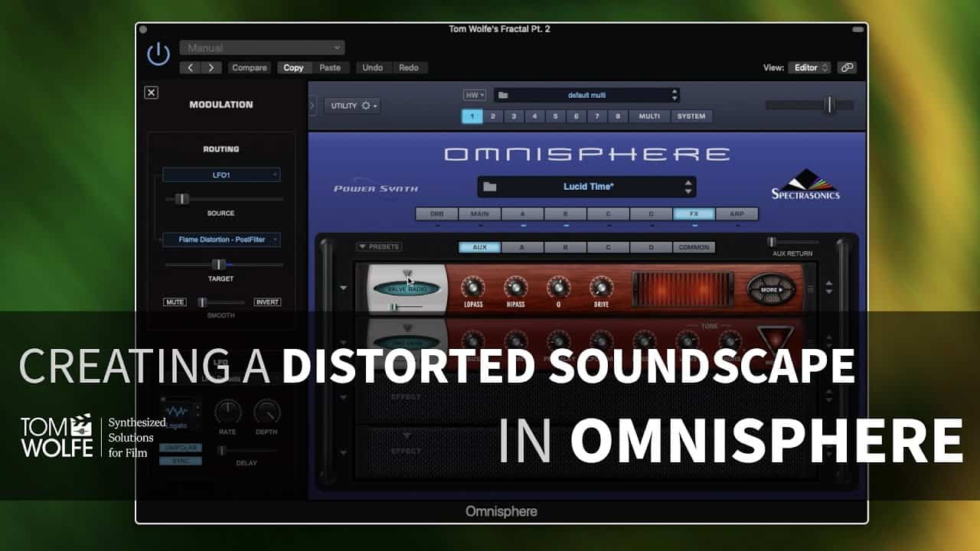Image resolution: width=980 pixels, height=551 pixels.
Task: Click the link chain icon
Action: [x=847, y=67]
